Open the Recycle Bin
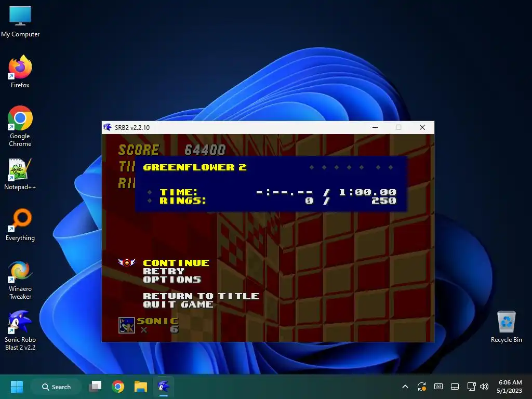Image resolution: width=532 pixels, height=399 pixels. point(506,327)
